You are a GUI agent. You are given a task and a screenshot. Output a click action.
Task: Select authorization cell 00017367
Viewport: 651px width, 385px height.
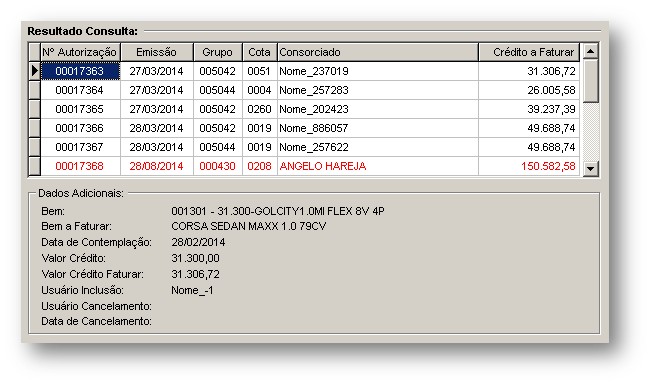pyautogui.click(x=81, y=147)
